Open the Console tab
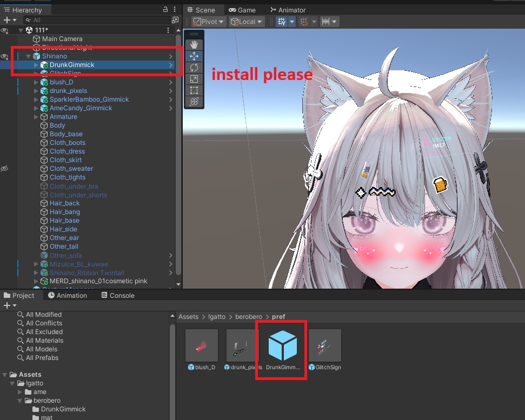This screenshot has width=525, height=420. click(x=118, y=296)
